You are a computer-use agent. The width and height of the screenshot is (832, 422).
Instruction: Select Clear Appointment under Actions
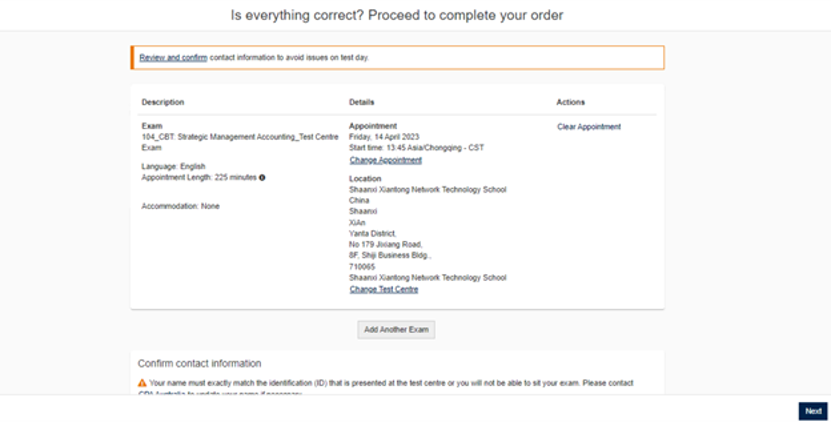click(589, 127)
